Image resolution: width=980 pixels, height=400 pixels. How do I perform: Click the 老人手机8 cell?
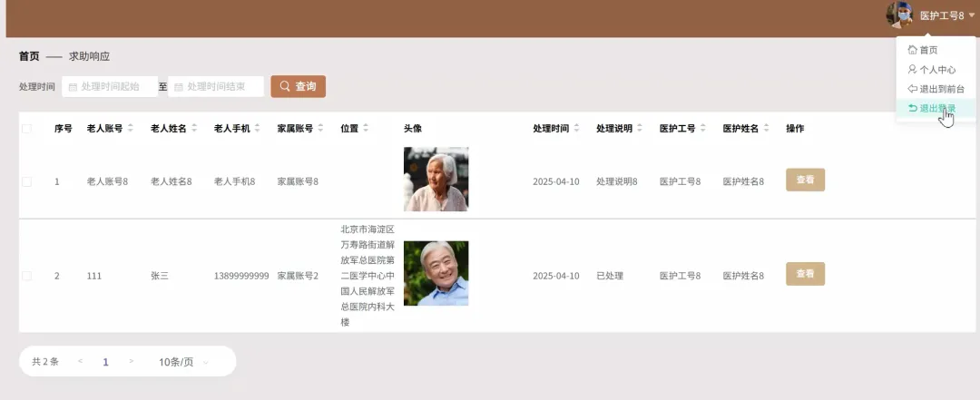point(234,182)
